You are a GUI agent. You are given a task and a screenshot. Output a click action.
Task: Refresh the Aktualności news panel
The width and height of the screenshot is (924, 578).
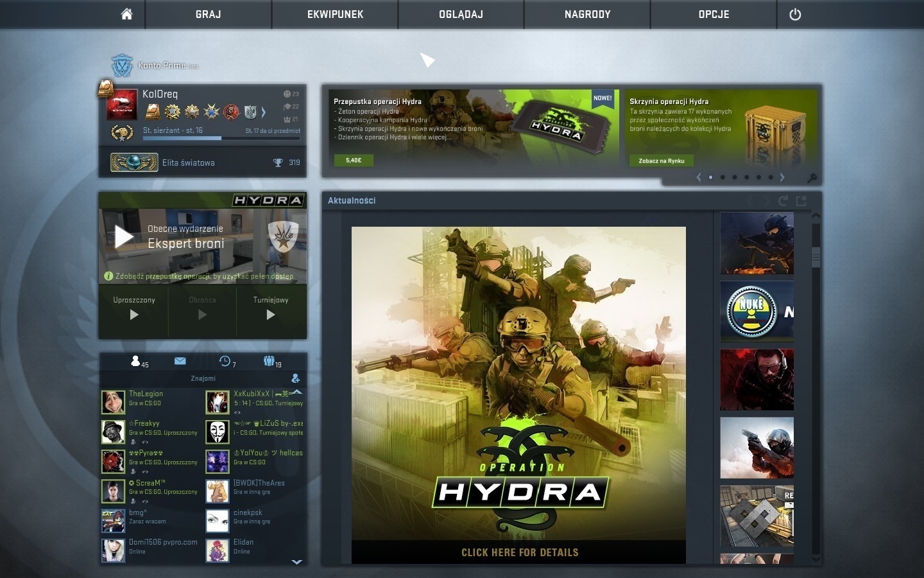[x=783, y=201]
